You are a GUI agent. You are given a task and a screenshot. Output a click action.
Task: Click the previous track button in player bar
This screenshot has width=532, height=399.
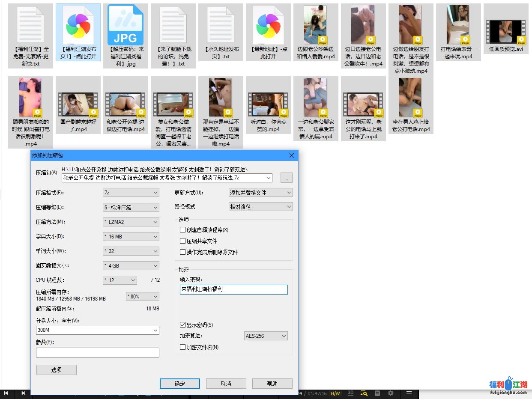(x=6, y=393)
